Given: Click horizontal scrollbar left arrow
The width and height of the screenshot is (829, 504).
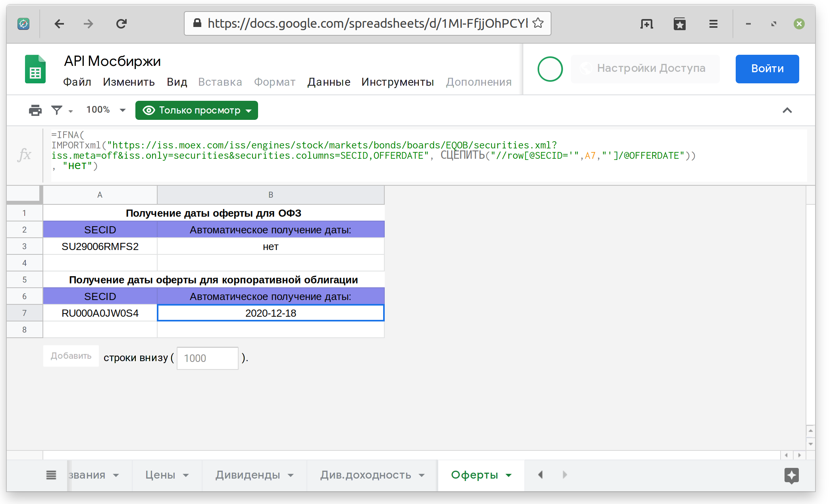Looking at the screenshot, I should click(x=786, y=455).
